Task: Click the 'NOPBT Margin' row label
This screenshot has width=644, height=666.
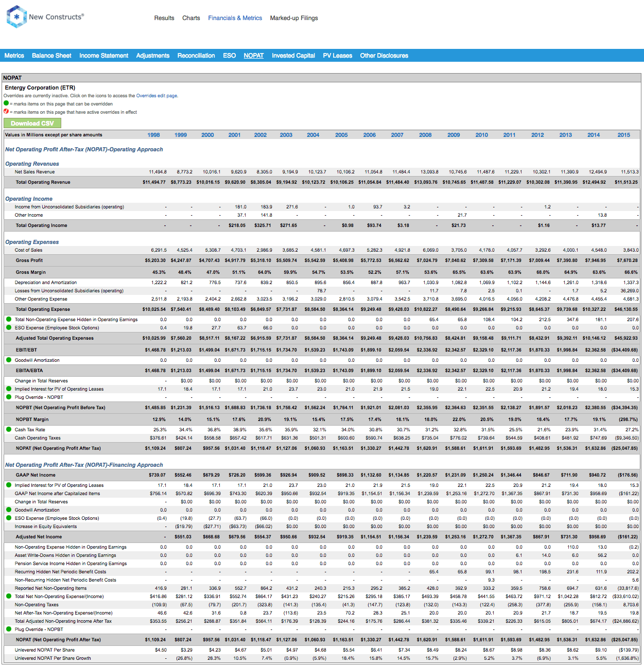Action: [x=32, y=419]
